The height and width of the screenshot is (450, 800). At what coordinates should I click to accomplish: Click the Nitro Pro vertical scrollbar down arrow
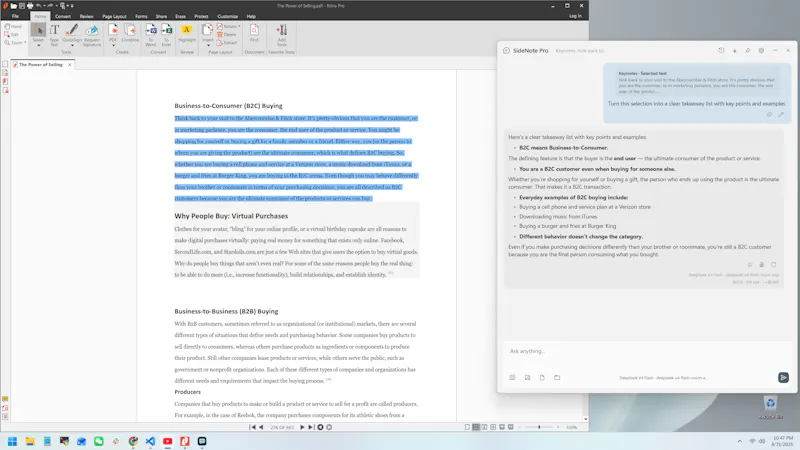click(x=585, y=419)
